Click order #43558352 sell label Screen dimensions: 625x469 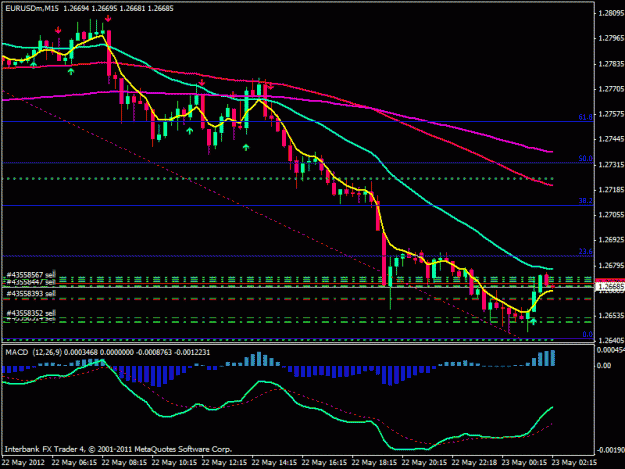point(31,313)
